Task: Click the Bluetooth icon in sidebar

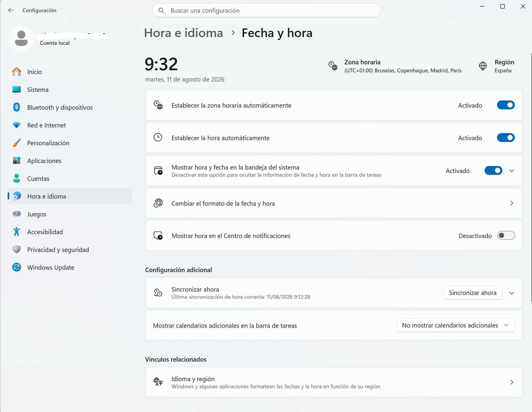Action: pos(17,107)
